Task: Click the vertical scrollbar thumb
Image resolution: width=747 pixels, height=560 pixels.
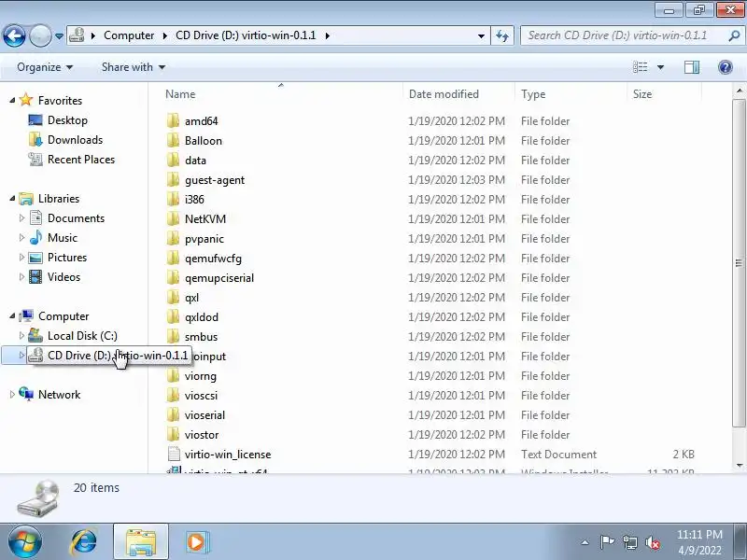Action: 739,263
